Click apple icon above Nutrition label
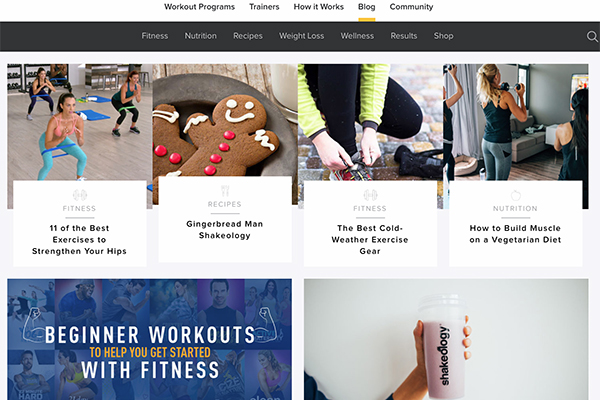The height and width of the screenshot is (400, 600). coord(516,195)
